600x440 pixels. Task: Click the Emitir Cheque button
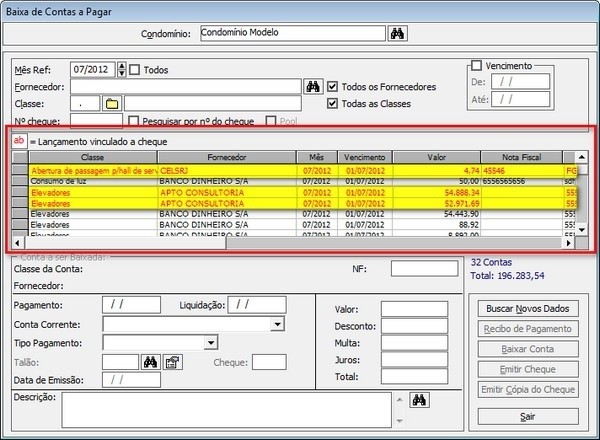point(528,369)
